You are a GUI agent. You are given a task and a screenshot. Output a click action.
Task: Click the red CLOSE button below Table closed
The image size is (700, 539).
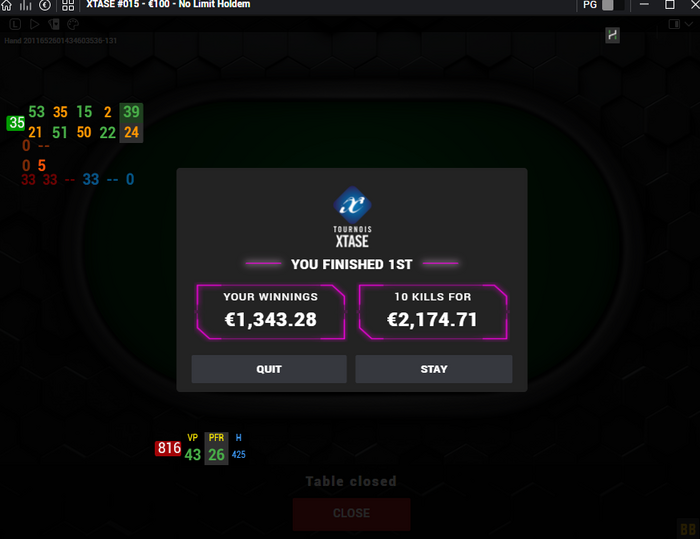pos(351,514)
